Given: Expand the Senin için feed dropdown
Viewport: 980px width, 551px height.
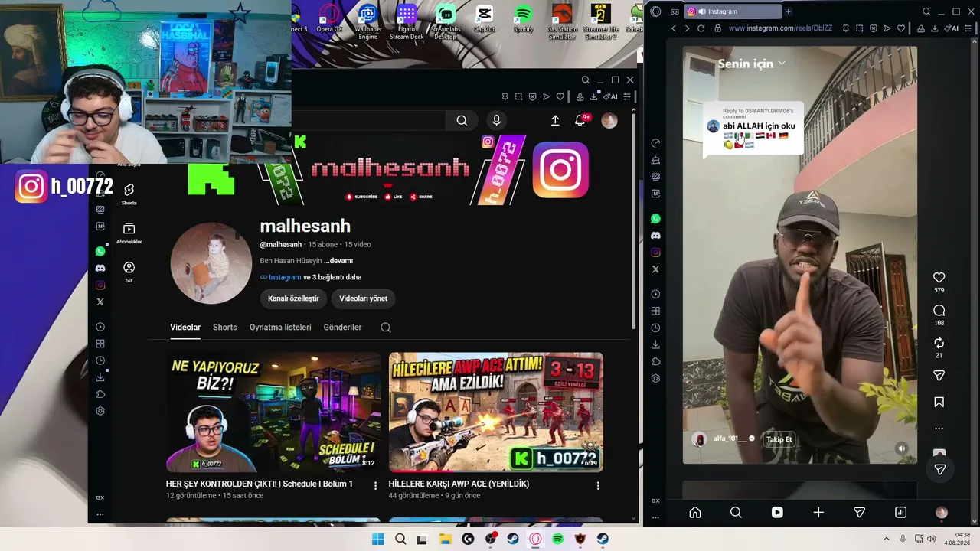Looking at the screenshot, I should pyautogui.click(x=751, y=64).
